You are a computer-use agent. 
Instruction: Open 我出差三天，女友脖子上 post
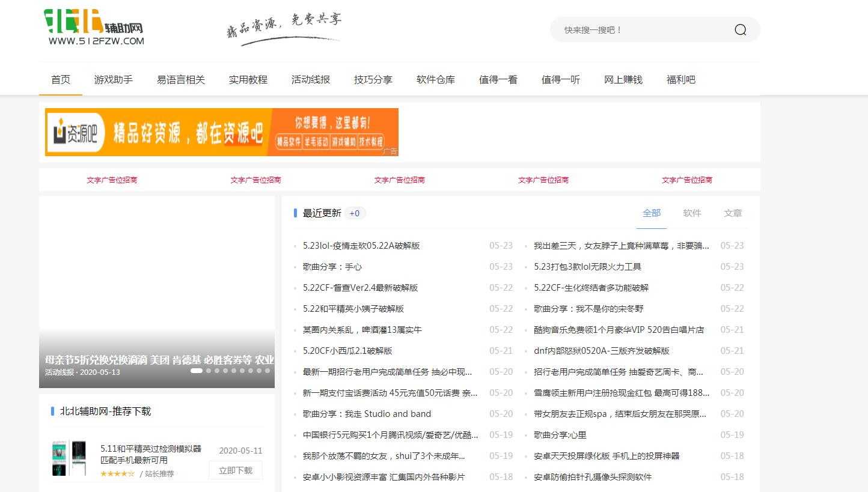[622, 246]
